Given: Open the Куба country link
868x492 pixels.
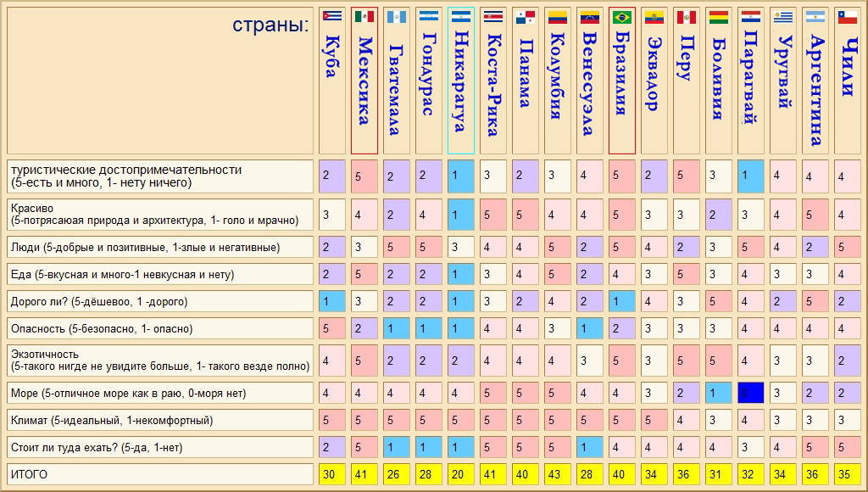Looking at the screenshot, I should tap(331, 56).
